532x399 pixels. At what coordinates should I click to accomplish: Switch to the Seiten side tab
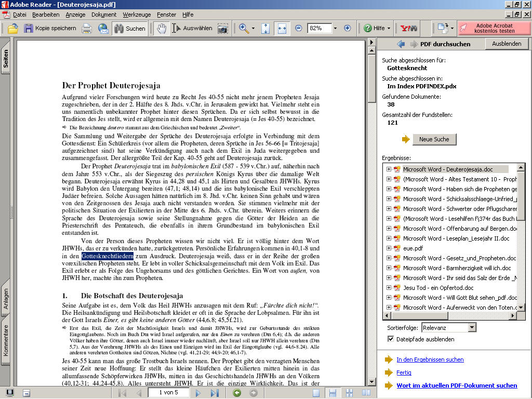coord(6,58)
